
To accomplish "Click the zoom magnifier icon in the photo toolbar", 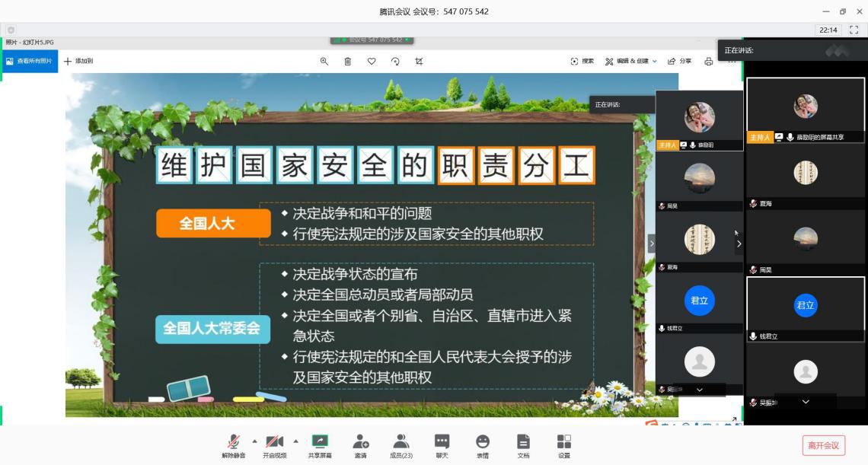I will pyautogui.click(x=324, y=61).
